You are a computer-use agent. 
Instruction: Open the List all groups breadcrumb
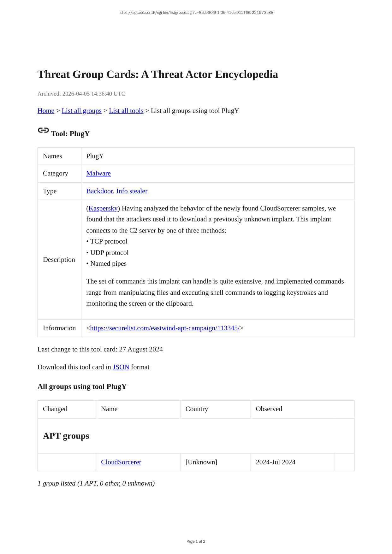pos(81,111)
